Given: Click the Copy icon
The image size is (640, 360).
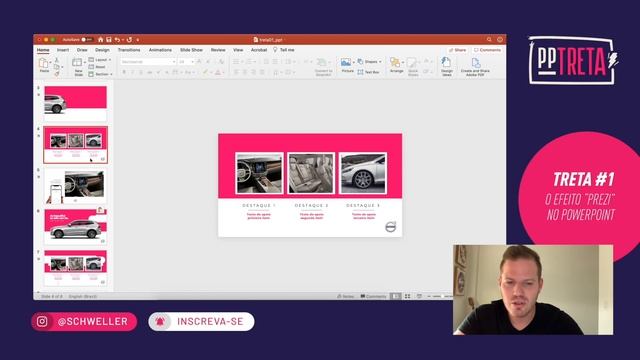Looking at the screenshot, I should click(57, 67).
